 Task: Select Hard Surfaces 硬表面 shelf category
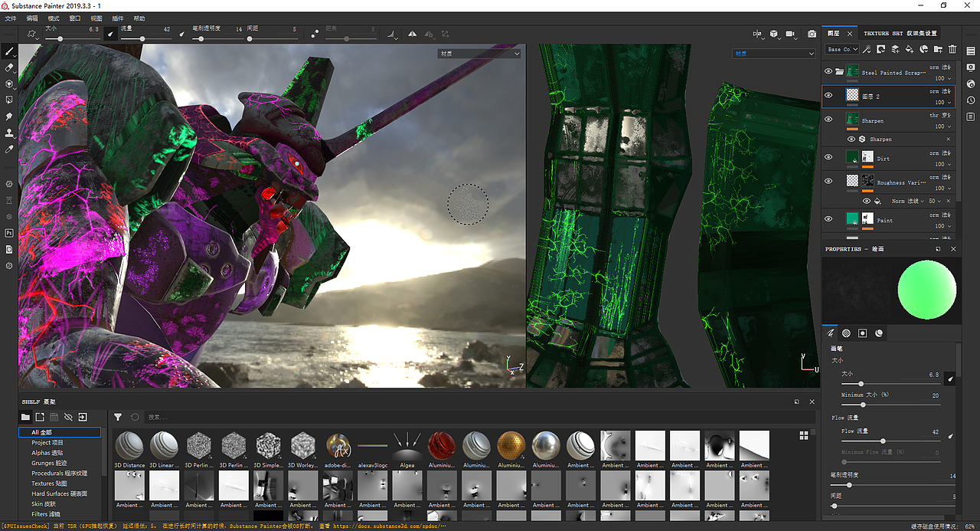pos(59,493)
